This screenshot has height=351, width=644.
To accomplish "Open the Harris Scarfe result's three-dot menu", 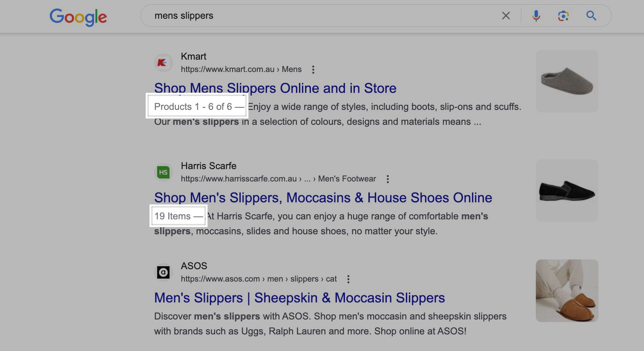I will [x=388, y=179].
